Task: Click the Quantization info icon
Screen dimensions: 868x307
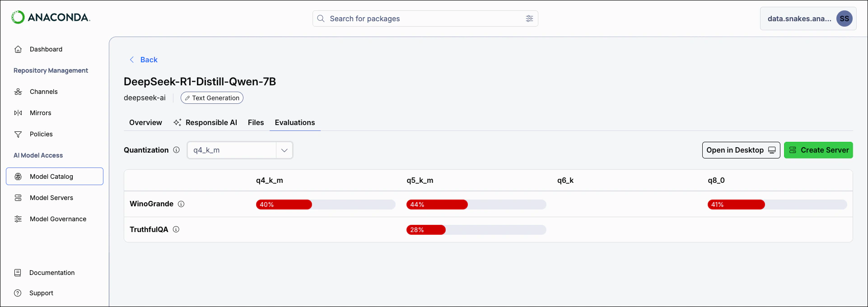Action: coord(177,150)
